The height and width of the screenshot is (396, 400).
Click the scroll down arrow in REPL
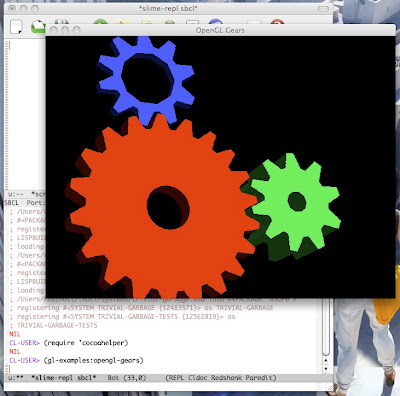[326, 369]
